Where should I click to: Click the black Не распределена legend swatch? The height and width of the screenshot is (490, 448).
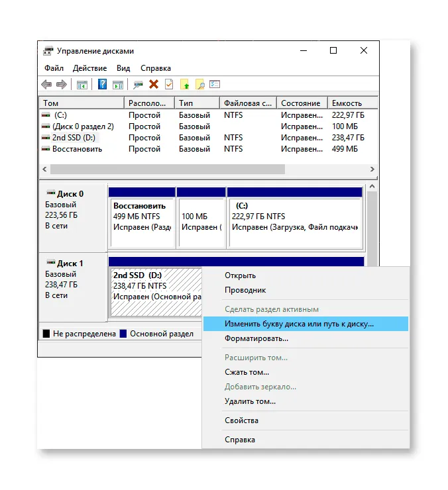pyautogui.click(x=46, y=334)
